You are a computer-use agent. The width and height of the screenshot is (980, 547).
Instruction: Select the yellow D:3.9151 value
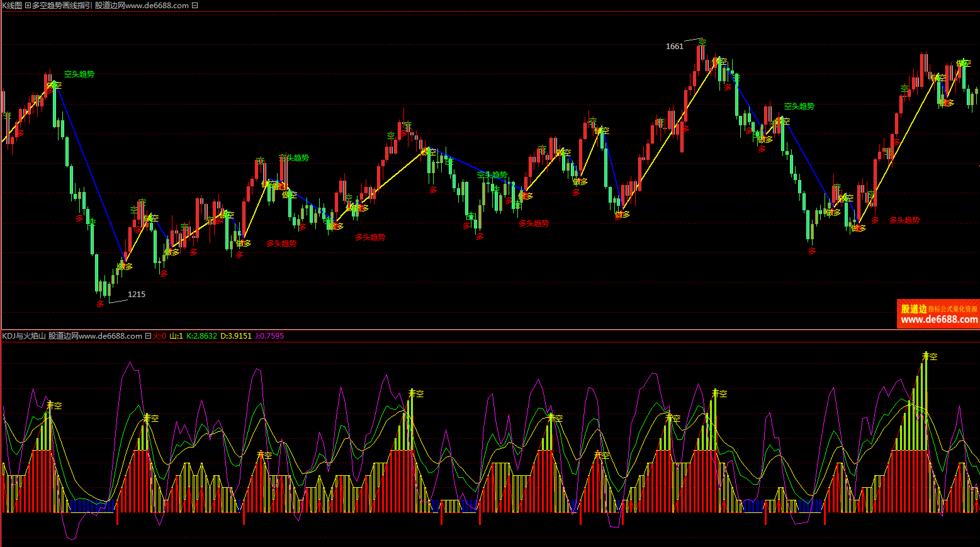(236, 336)
